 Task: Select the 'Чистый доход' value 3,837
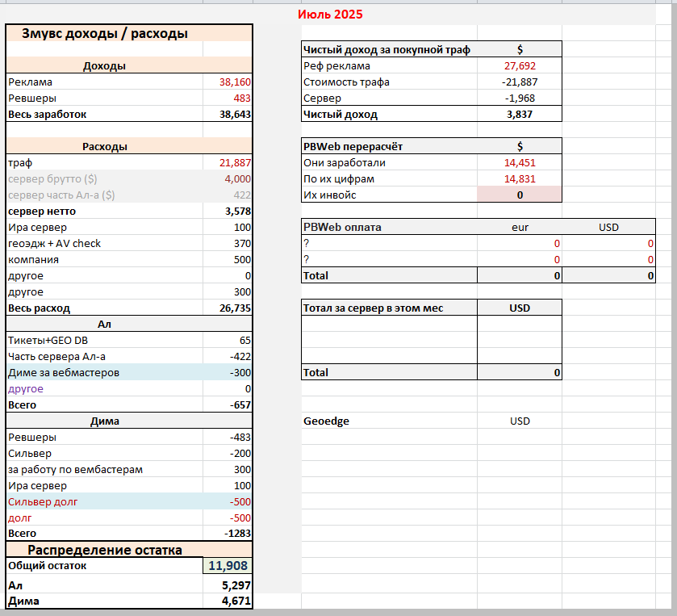point(520,115)
